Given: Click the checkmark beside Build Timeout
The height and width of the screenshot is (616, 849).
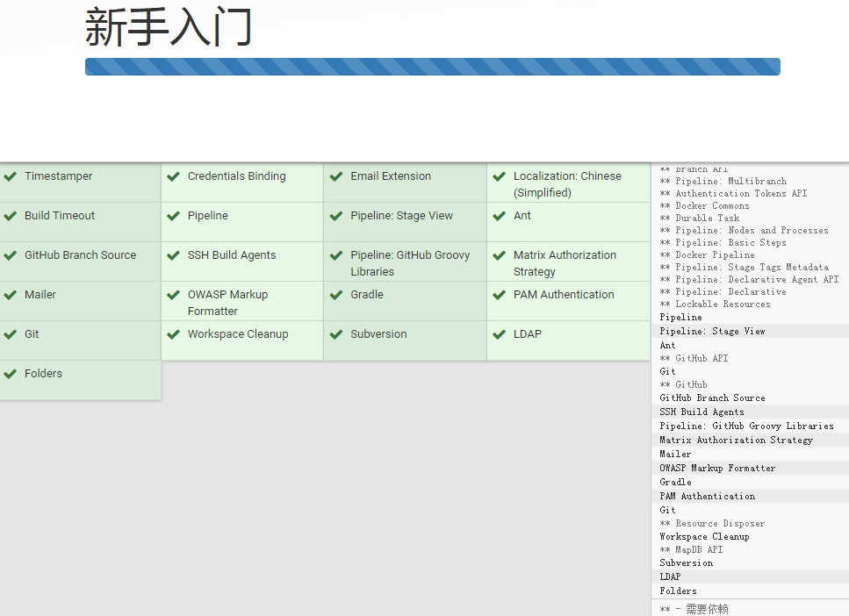Looking at the screenshot, I should (x=9, y=216).
